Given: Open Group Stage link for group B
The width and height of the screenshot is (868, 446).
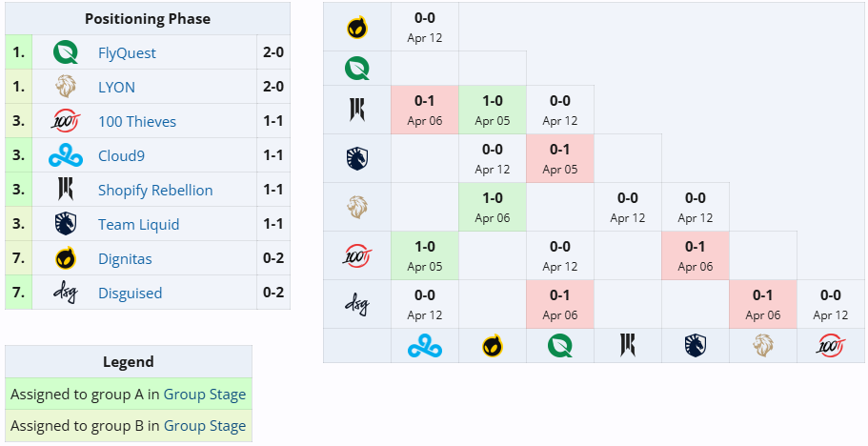Looking at the screenshot, I should click(x=205, y=426).
